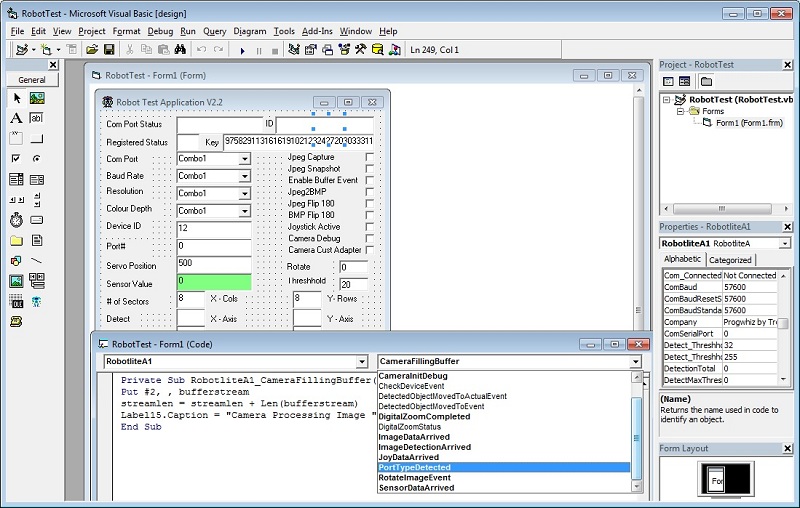This screenshot has height=508, width=800.
Task: Click the Toolbox hammer-and-wrench toolbar icon
Action: (361, 49)
